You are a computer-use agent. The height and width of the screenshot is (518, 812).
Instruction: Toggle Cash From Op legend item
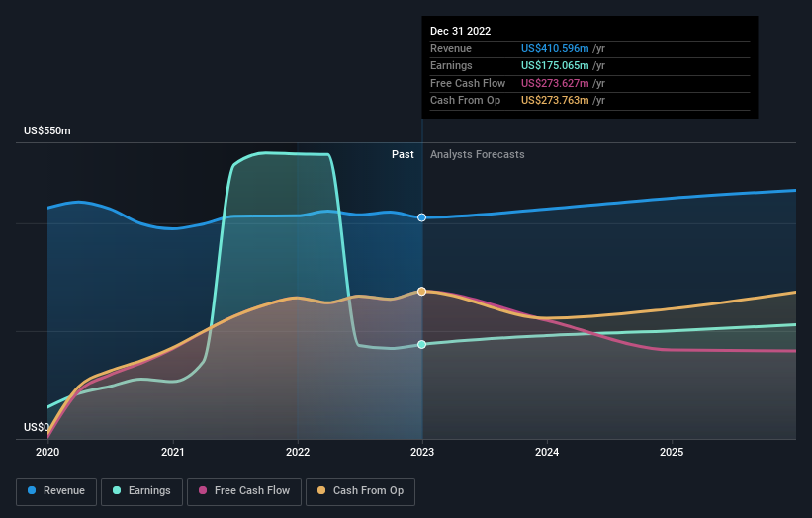(362, 490)
